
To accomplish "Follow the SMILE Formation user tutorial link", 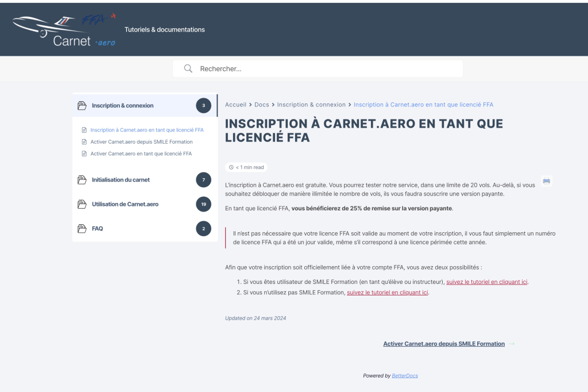I will (486, 282).
